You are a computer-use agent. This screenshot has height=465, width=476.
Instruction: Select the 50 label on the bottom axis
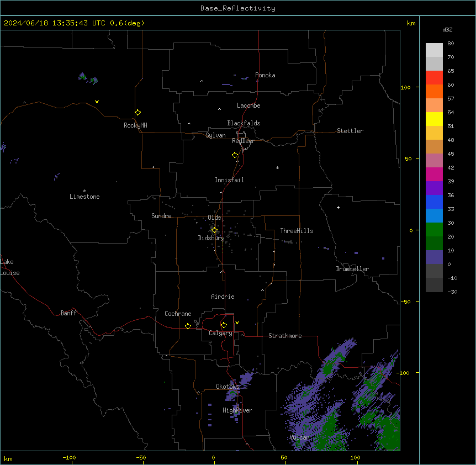coord(284,457)
